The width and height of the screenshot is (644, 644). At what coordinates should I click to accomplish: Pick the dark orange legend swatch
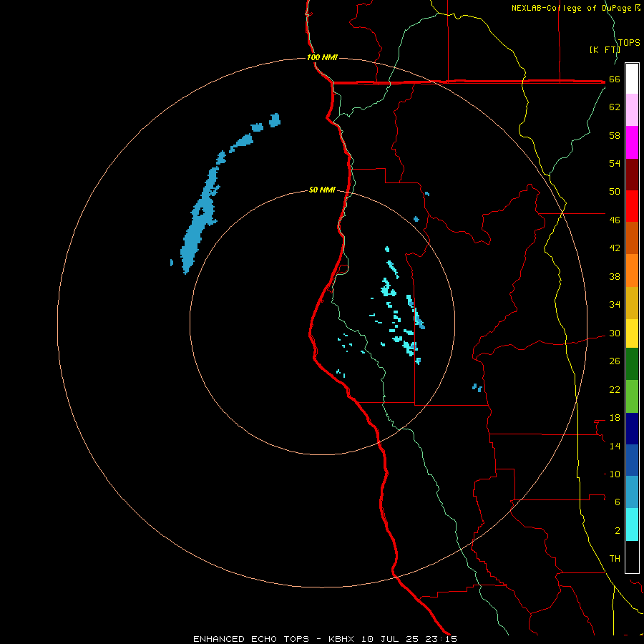632,238
